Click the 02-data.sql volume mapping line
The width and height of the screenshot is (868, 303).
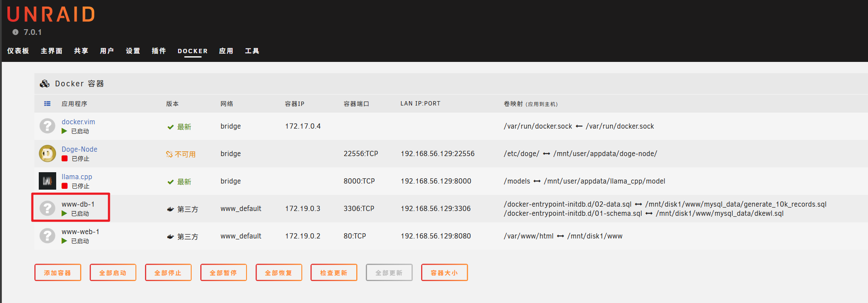[665, 204]
